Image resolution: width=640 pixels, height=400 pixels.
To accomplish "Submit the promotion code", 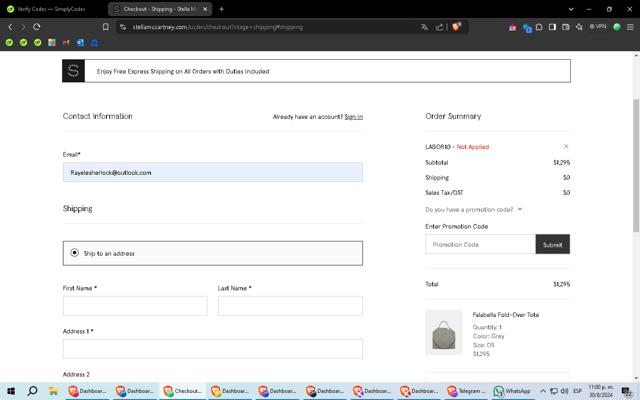I will click(x=553, y=244).
